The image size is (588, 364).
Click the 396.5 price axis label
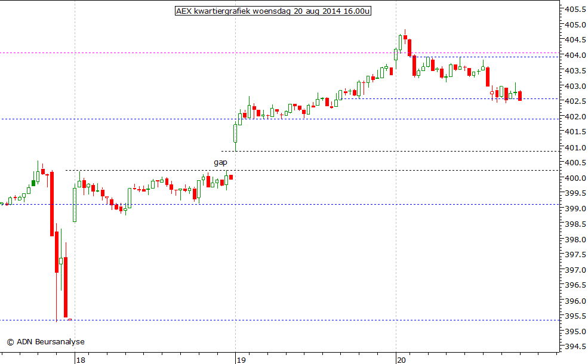[x=575, y=285]
